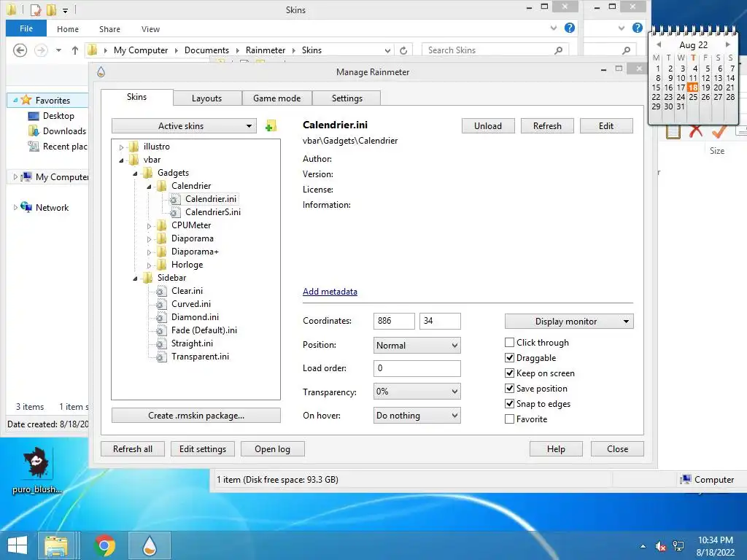
Task: Expand the Horloge folder
Action: 149,265
